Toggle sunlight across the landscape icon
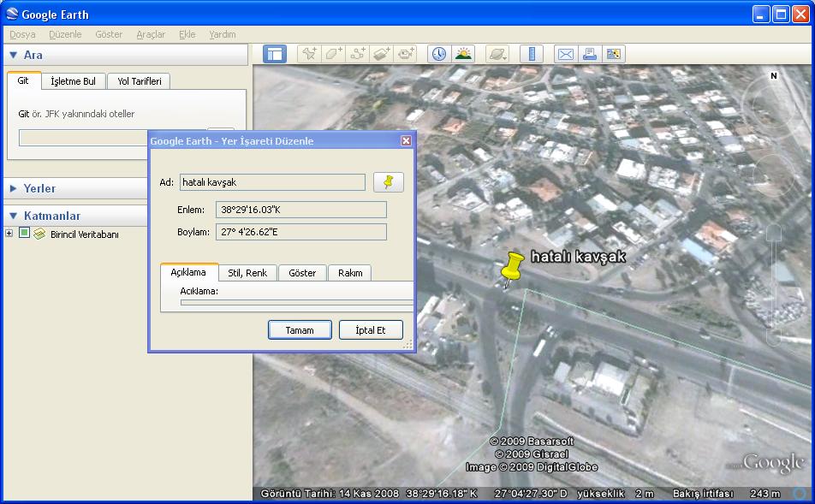 pyautogui.click(x=463, y=54)
